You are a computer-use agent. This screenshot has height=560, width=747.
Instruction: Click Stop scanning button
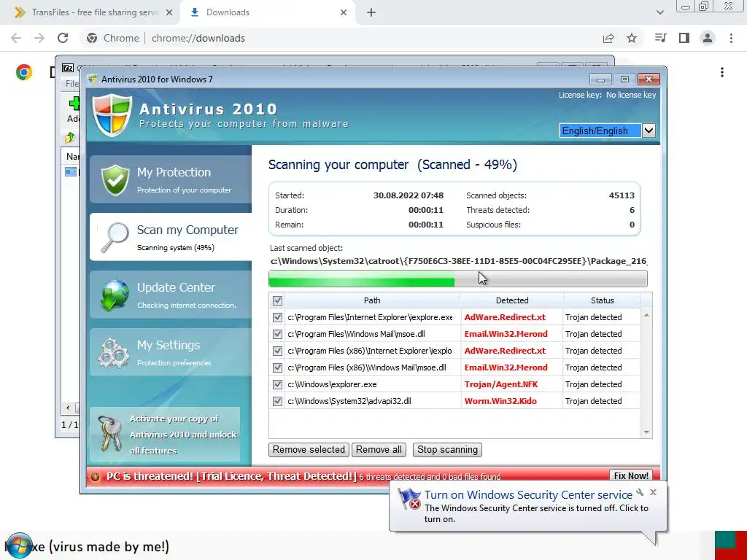point(447,449)
